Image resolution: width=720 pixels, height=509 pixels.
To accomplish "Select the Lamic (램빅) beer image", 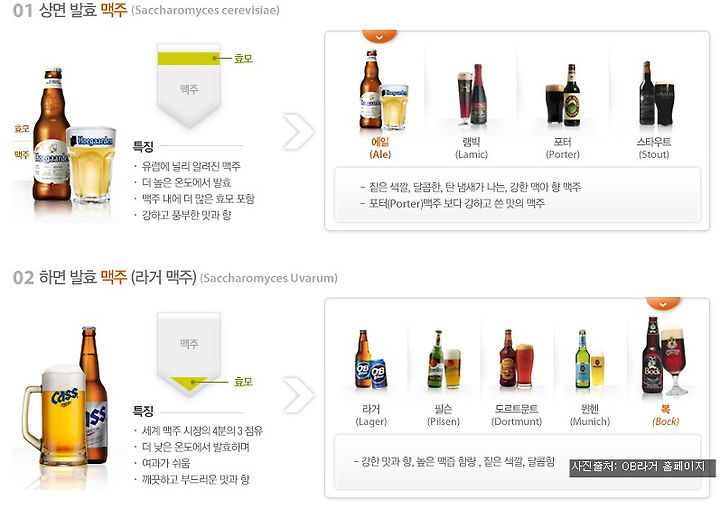I will click(472, 95).
